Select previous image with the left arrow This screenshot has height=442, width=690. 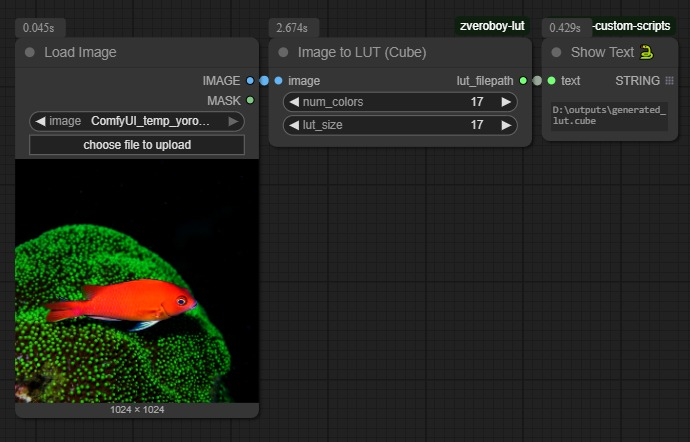pos(40,122)
